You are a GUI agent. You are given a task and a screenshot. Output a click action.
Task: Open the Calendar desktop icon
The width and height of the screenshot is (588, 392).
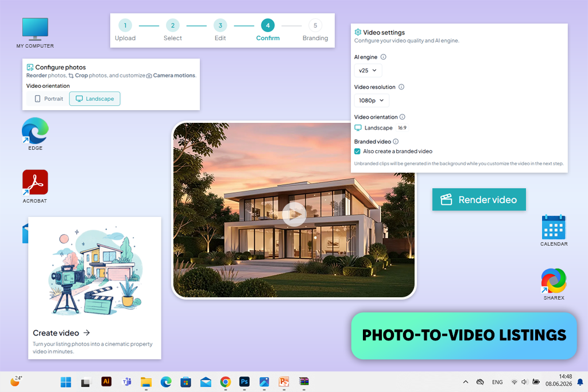pyautogui.click(x=554, y=230)
